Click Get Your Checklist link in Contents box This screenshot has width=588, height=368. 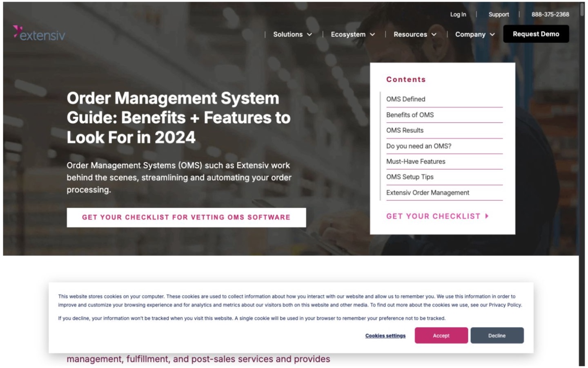[437, 216]
